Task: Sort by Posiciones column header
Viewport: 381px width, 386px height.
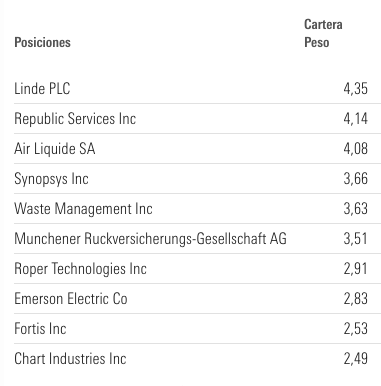Action: click(x=42, y=42)
